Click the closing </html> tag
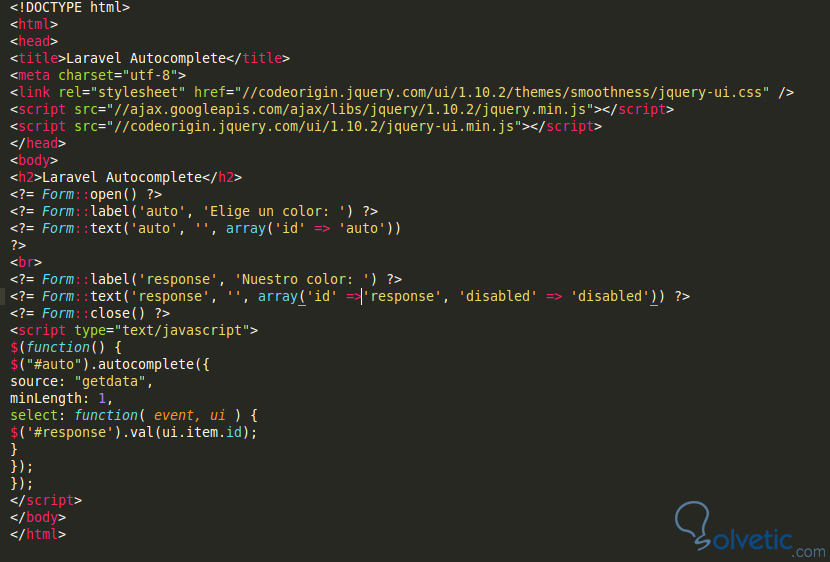The height and width of the screenshot is (562, 830). click(x=38, y=534)
